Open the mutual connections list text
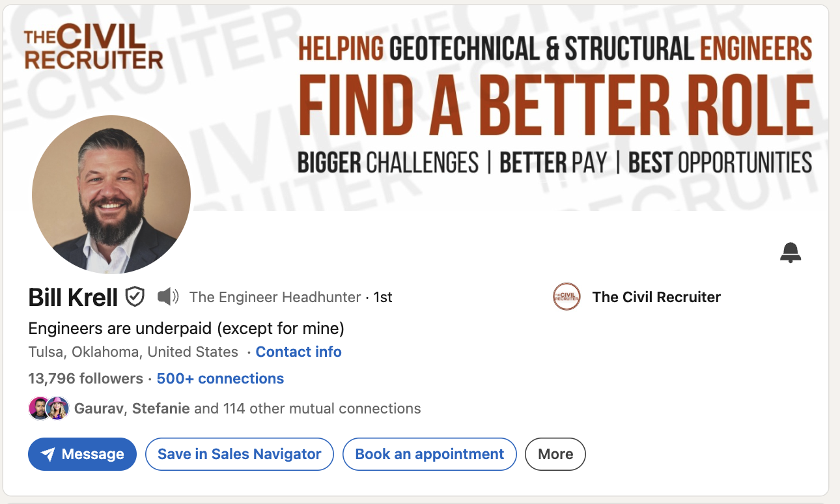 [x=247, y=409]
